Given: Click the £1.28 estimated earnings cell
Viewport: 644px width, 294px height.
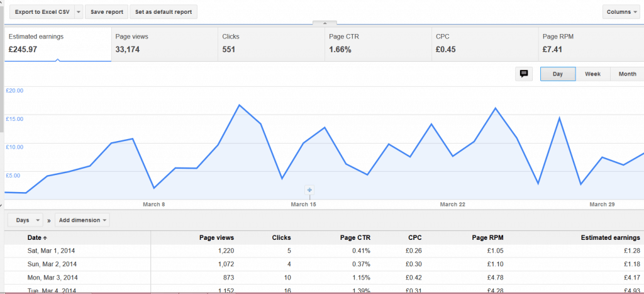Looking at the screenshot, I should coord(631,251).
